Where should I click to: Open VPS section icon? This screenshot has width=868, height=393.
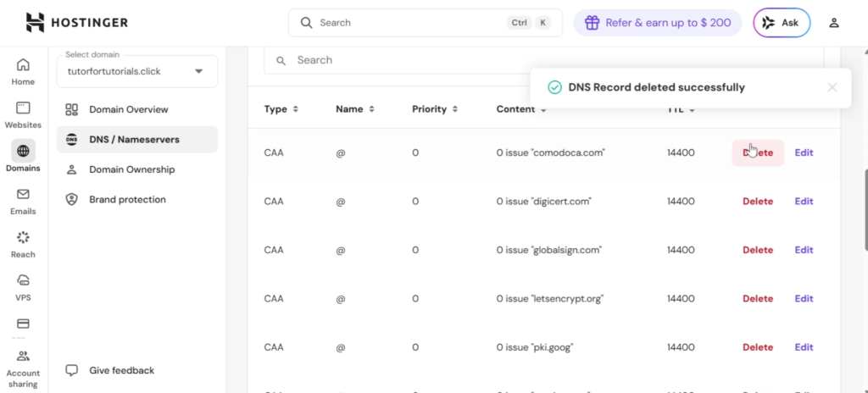pos(23,286)
